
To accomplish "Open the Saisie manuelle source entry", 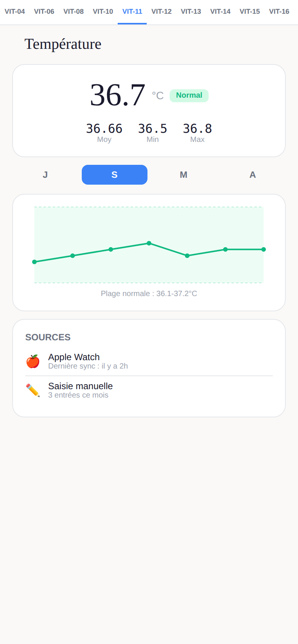I will pos(149,390).
